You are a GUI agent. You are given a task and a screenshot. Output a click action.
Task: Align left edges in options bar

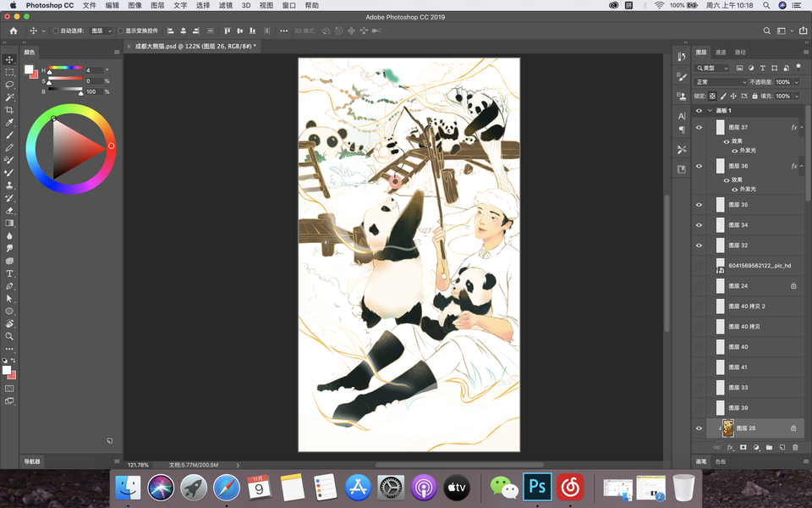[170, 30]
